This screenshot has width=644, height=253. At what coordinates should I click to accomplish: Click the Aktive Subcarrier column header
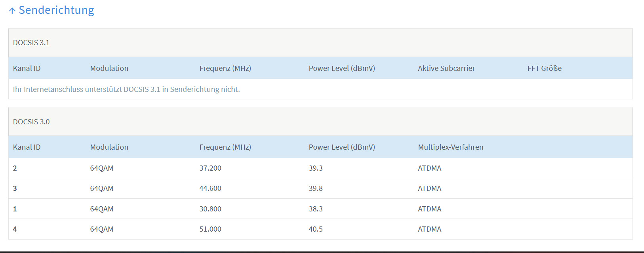tap(446, 68)
